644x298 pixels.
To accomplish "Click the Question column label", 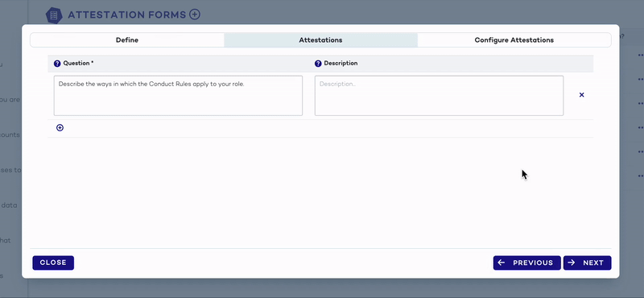I will coord(78,64).
